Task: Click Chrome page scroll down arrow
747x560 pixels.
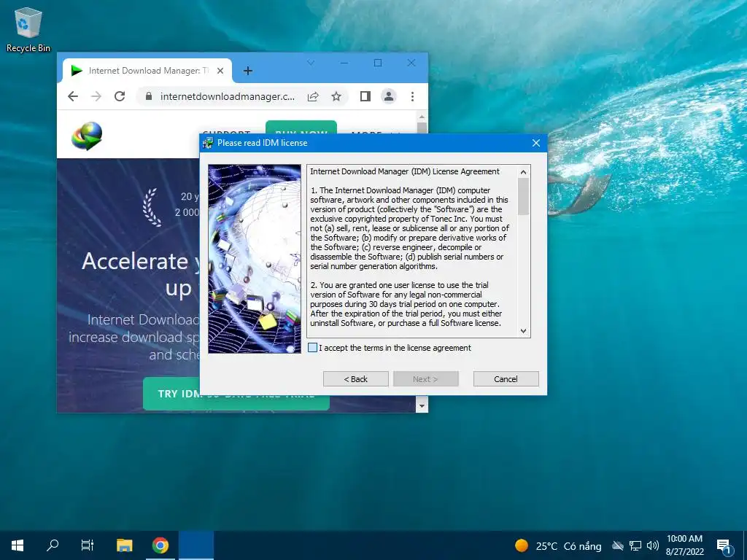Action: pos(422,406)
